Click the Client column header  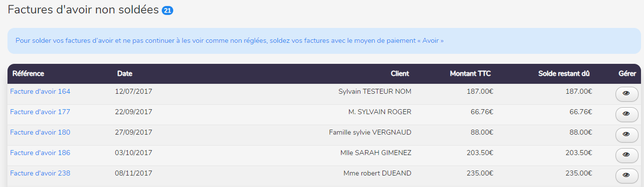(400, 73)
